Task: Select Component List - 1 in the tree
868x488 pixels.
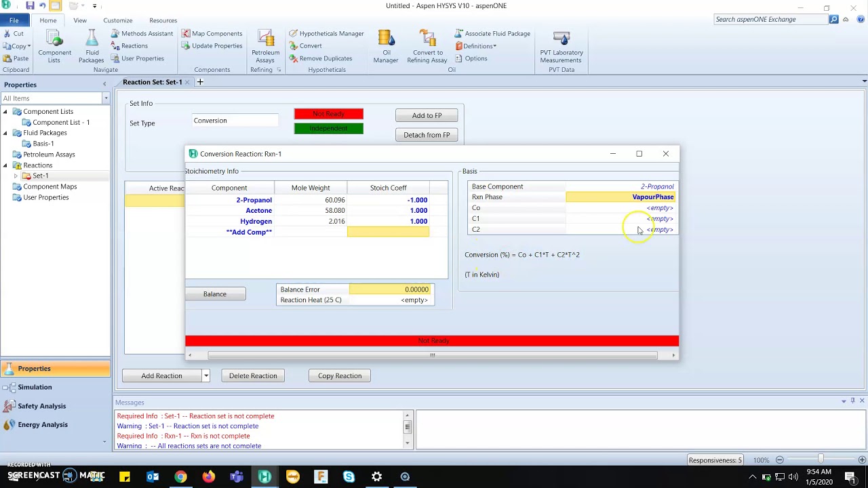Action: coord(61,123)
